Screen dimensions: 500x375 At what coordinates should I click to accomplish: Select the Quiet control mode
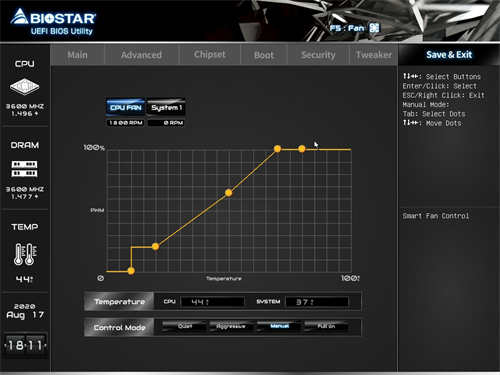coord(185,326)
